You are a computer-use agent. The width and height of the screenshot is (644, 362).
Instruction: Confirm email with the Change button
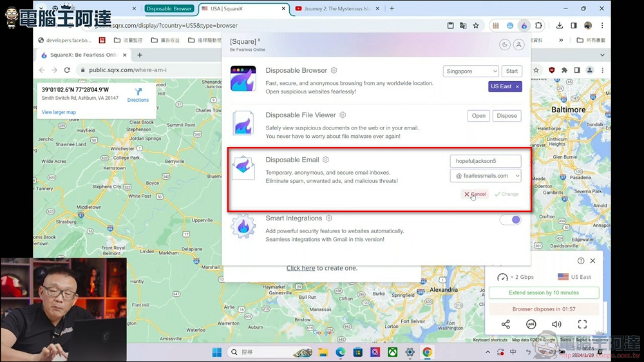coord(506,194)
